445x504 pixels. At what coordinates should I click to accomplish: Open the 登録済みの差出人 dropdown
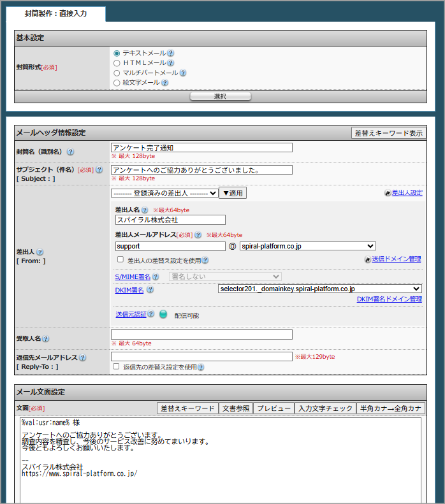(164, 193)
